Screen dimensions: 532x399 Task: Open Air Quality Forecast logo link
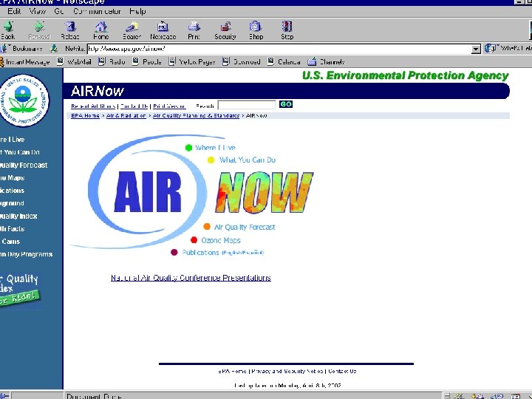[245, 227]
